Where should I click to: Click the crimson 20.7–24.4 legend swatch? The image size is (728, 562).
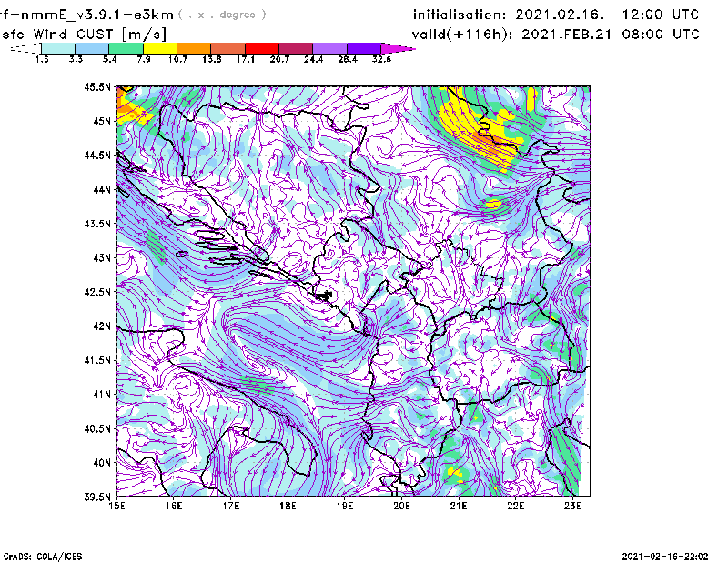(296, 48)
